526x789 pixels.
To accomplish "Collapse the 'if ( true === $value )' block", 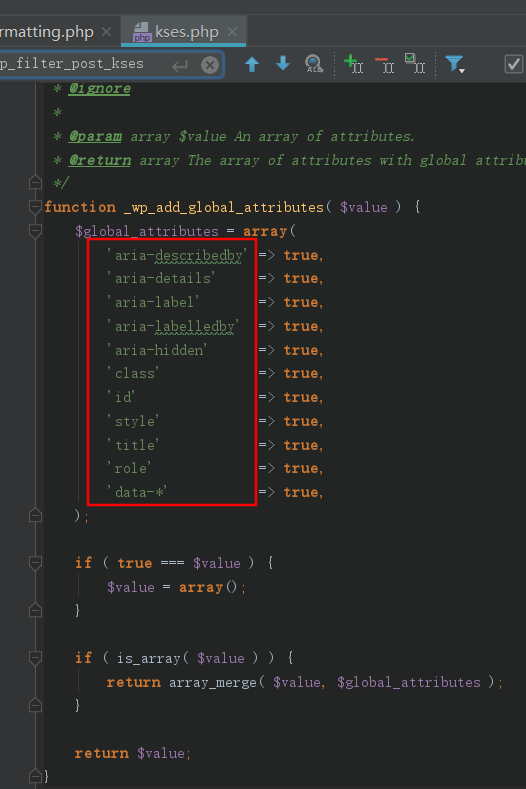I will 35,563.
